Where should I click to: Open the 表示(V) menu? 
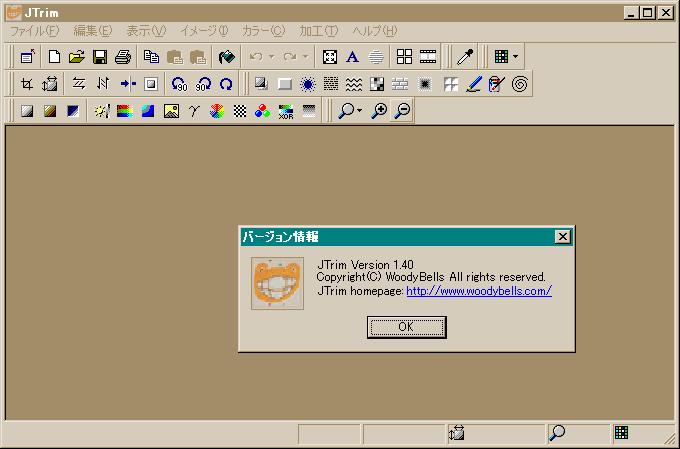pyautogui.click(x=146, y=31)
